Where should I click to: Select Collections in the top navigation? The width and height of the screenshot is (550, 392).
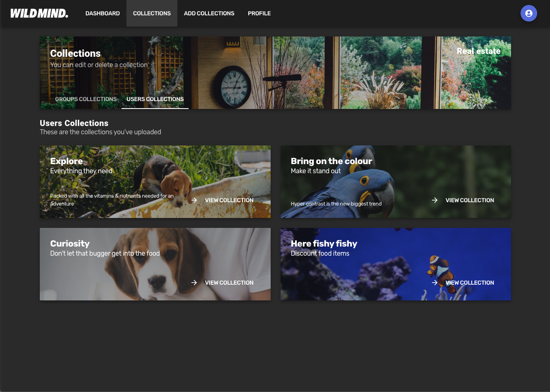[152, 13]
